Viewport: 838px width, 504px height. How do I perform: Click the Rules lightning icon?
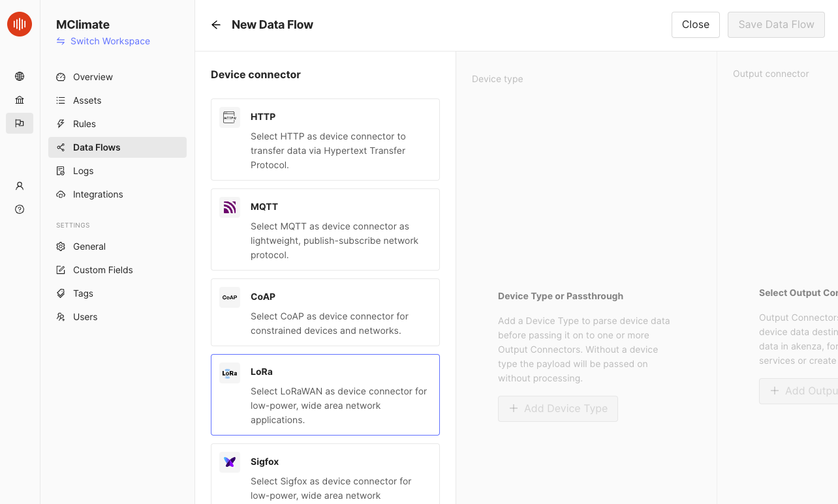(61, 124)
